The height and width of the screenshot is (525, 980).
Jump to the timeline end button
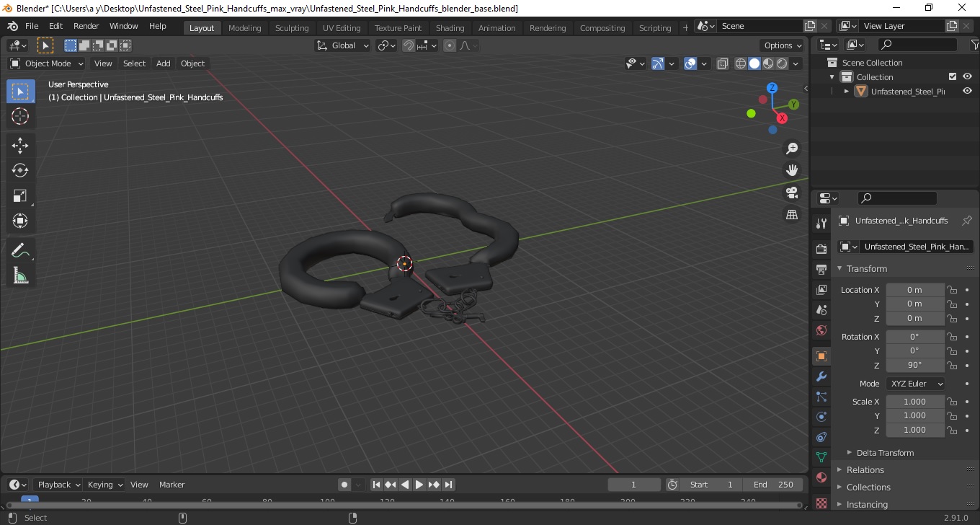point(448,485)
